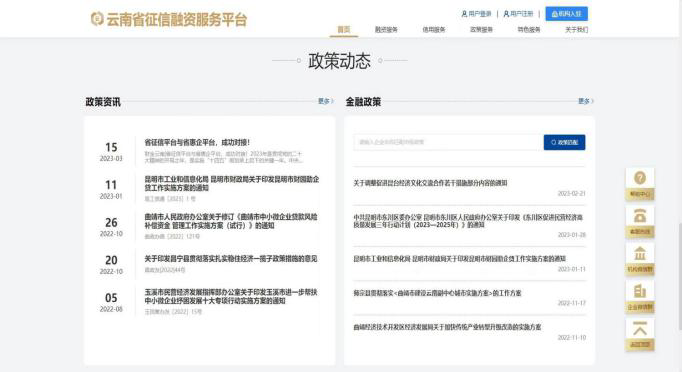Image resolution: width=682 pixels, height=372 pixels.
Task: Expand 更多 beside 金融政策
Action: (x=586, y=101)
